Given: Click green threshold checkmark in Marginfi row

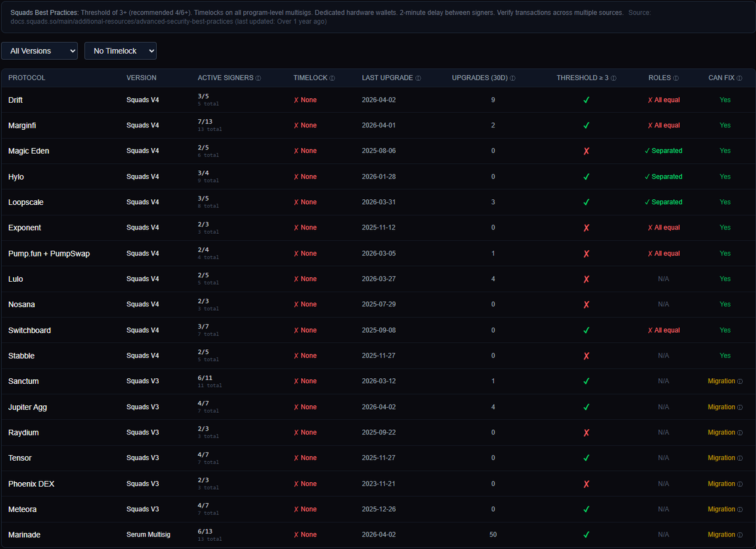Looking at the screenshot, I should 587,125.
